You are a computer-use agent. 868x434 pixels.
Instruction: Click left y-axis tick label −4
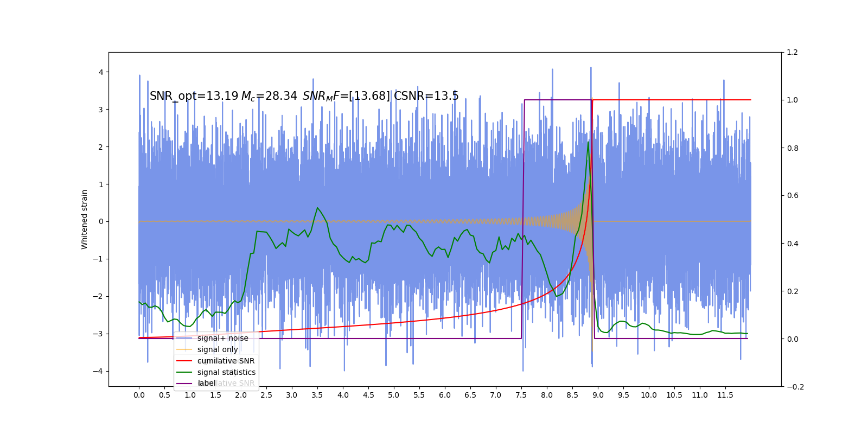coord(98,371)
